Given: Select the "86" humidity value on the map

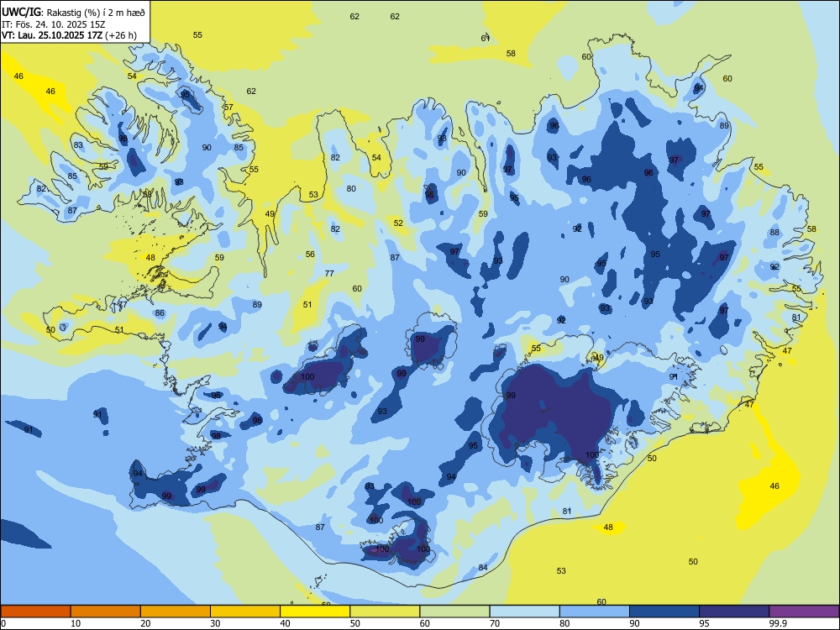Looking at the screenshot, I should point(160,312).
